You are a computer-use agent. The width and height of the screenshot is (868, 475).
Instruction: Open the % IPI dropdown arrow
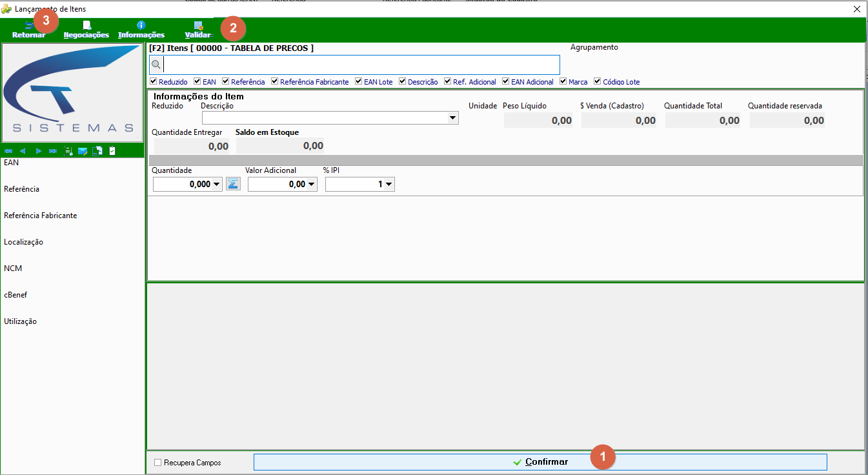pyautogui.click(x=389, y=185)
